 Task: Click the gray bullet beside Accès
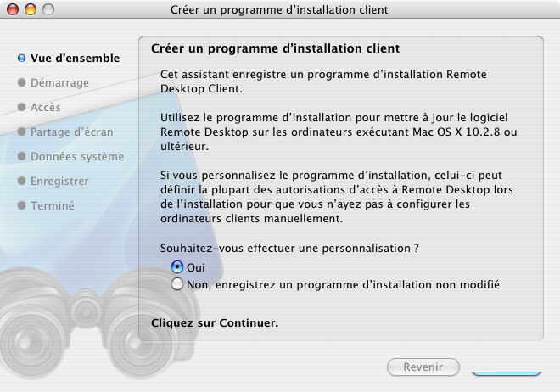(x=21, y=107)
